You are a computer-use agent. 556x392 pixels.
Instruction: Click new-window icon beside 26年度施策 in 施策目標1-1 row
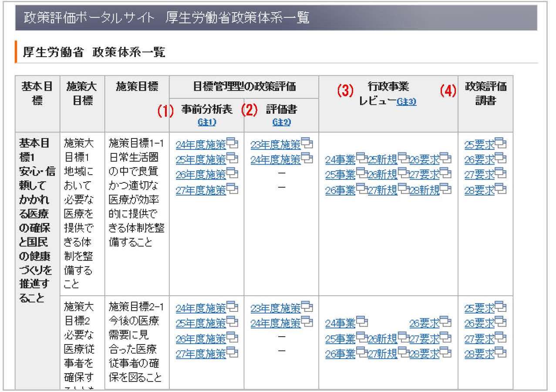(233, 174)
